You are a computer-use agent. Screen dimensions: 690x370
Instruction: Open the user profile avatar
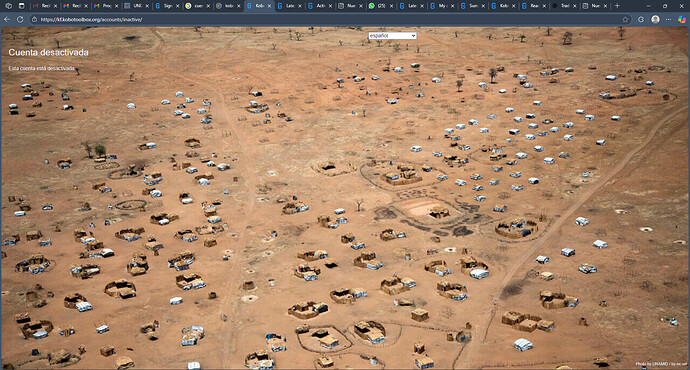[655, 19]
